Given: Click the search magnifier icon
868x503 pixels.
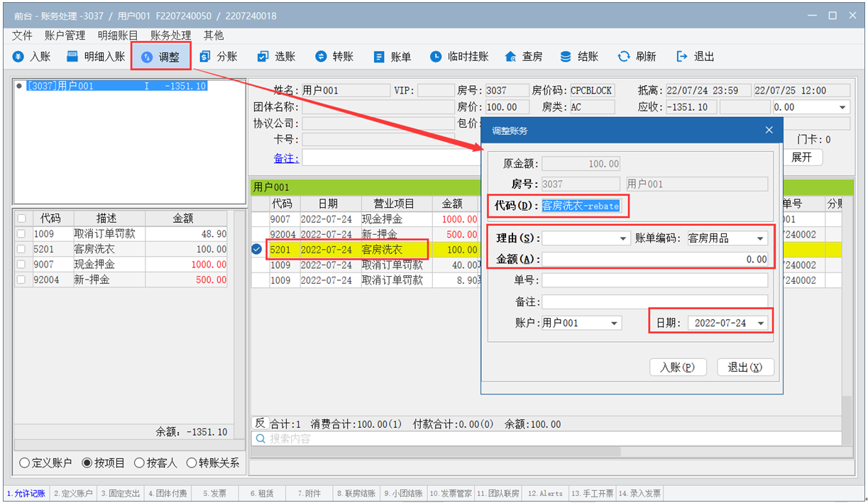Looking at the screenshot, I should pyautogui.click(x=260, y=439).
